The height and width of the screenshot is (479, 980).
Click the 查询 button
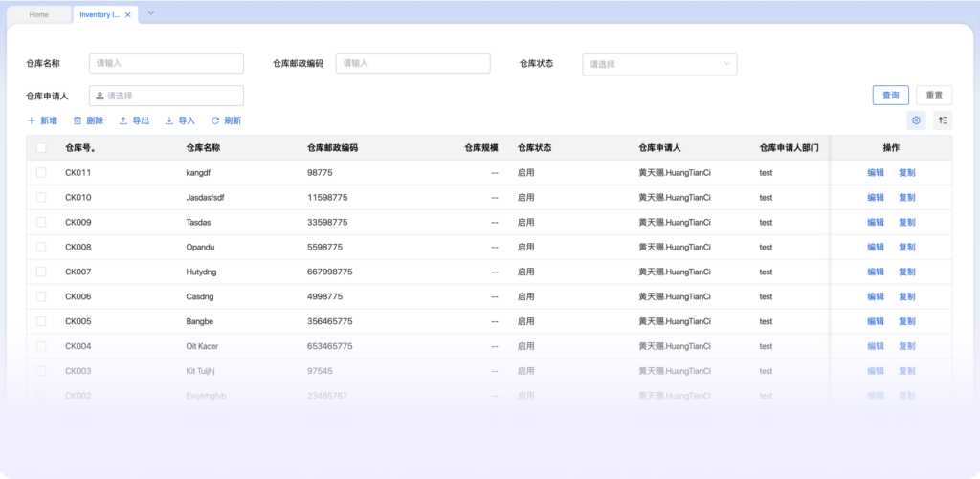pyautogui.click(x=891, y=96)
